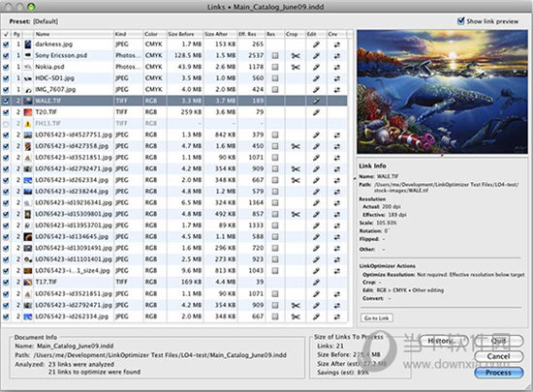
Task: Click the Cancel button
Action: coord(498,356)
